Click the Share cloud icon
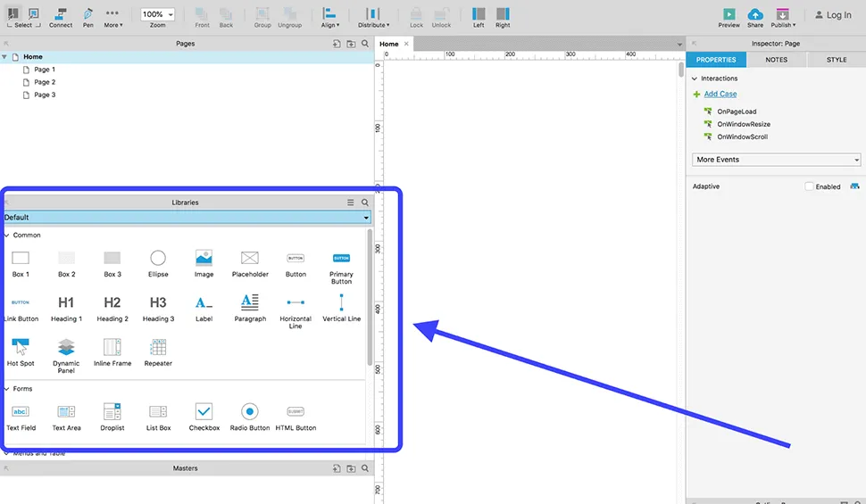The width and height of the screenshot is (866, 504). (755, 14)
